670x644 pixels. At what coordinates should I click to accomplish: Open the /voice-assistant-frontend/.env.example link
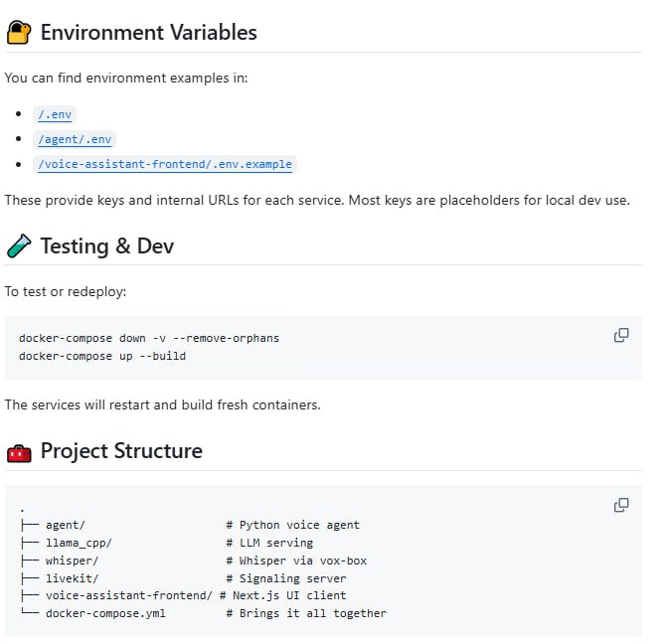click(x=166, y=164)
